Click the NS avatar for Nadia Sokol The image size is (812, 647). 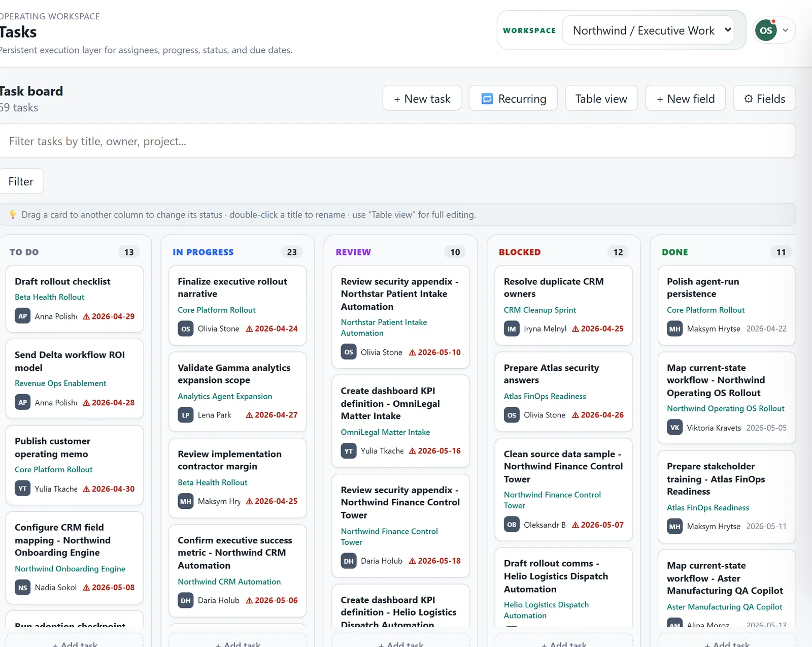click(x=23, y=588)
